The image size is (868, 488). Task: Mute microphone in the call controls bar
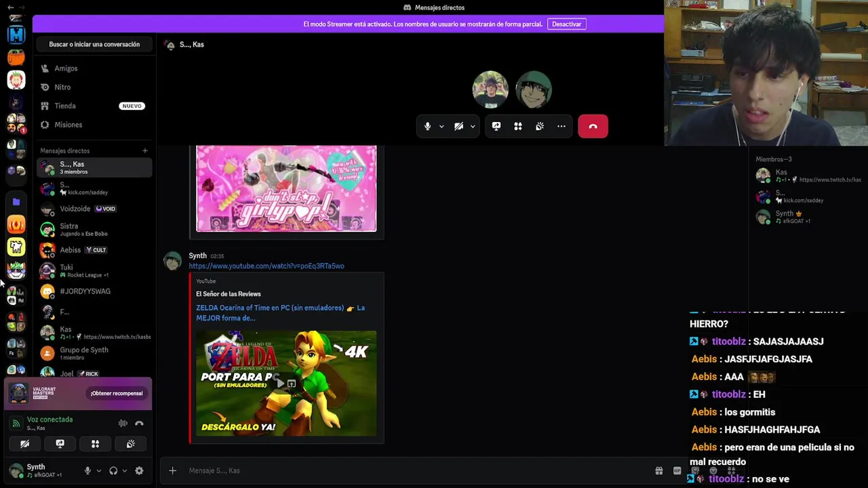pos(427,126)
